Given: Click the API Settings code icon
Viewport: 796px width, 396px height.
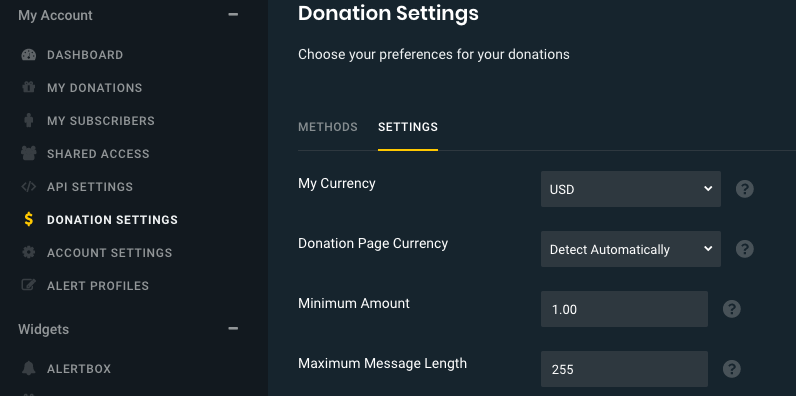Looking at the screenshot, I should (28, 187).
